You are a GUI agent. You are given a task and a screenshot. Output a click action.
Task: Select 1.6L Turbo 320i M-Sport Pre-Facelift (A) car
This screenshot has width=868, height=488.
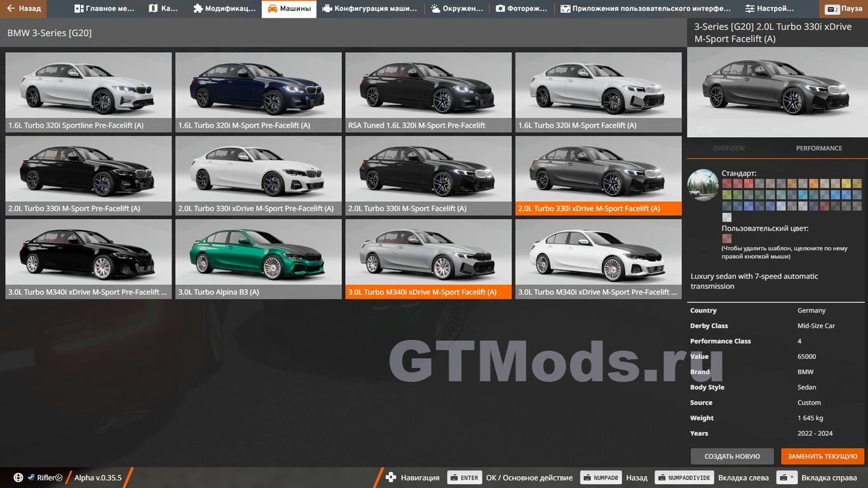pos(259,92)
